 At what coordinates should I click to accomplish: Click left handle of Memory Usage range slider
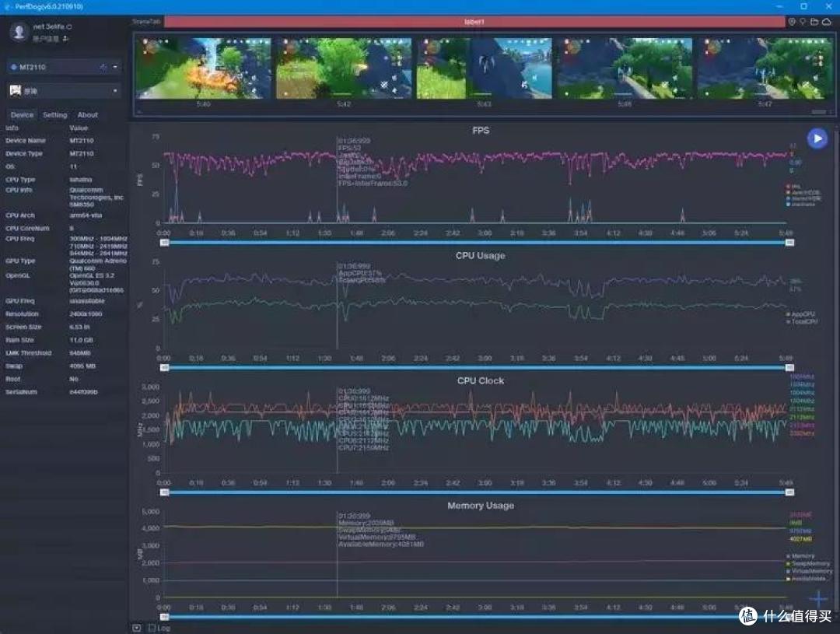[x=164, y=617]
